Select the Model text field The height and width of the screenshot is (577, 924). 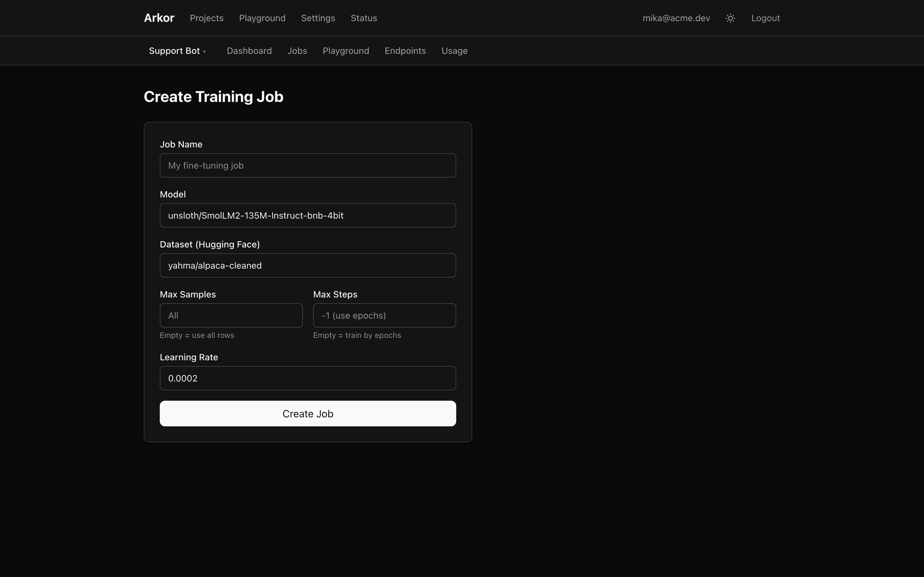coord(308,215)
